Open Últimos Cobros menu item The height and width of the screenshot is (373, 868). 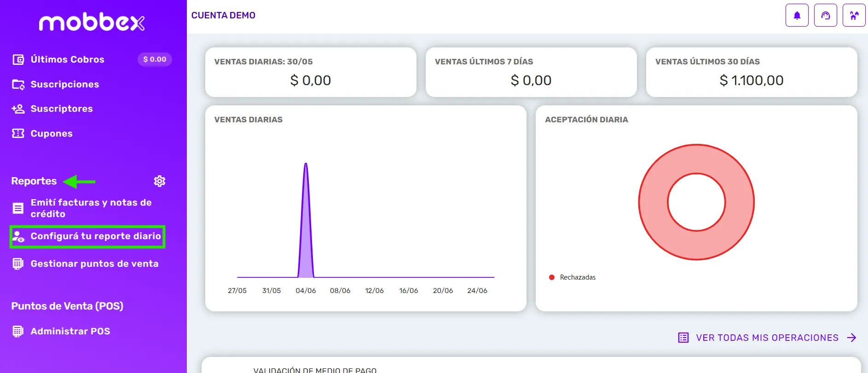(x=68, y=59)
